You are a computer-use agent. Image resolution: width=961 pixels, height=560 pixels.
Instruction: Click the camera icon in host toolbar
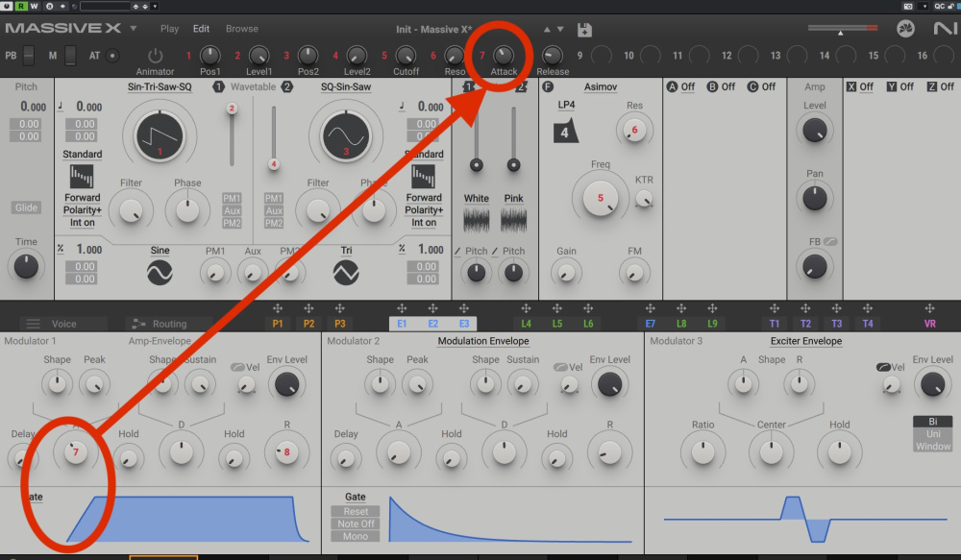[x=908, y=6]
